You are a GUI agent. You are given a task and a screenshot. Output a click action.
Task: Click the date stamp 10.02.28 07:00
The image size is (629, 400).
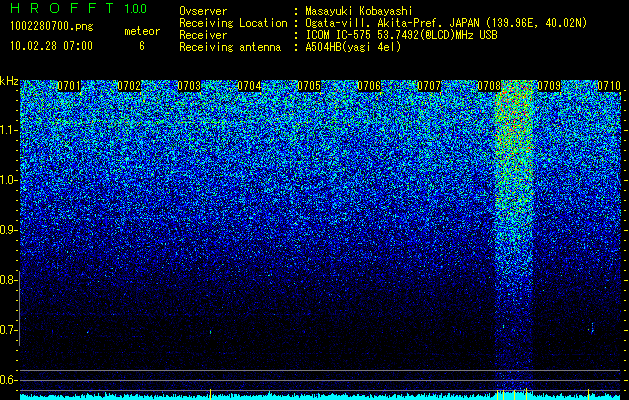(x=51, y=46)
